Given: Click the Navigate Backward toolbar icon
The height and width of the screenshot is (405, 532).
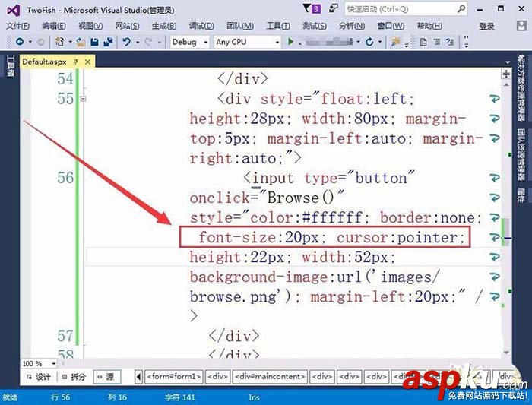Looking at the screenshot, I should click(20, 42).
